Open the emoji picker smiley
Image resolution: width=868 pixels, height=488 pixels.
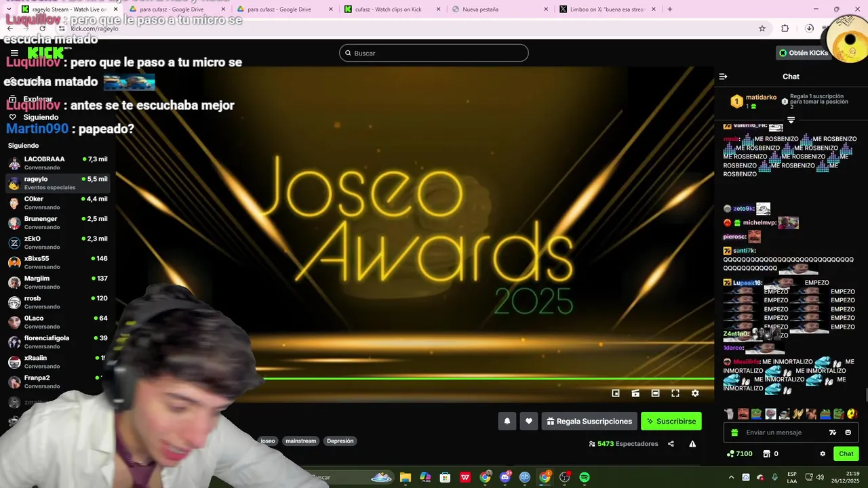click(848, 432)
